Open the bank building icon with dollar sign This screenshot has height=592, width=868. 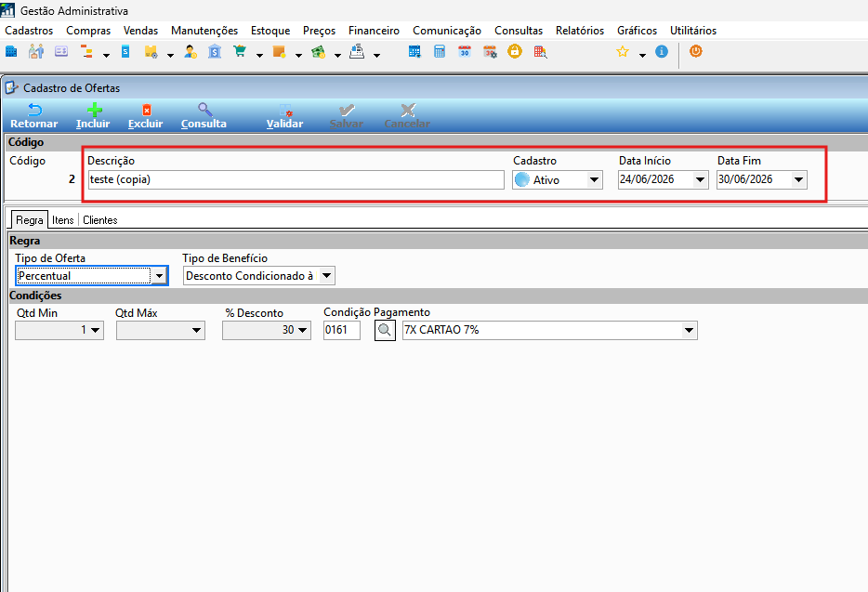tap(215, 52)
